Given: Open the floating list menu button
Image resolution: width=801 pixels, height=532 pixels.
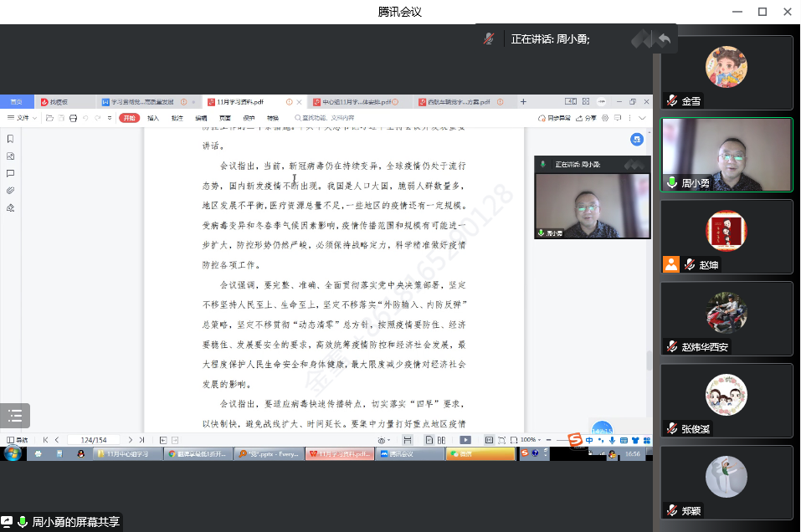Looking at the screenshot, I should (15, 416).
